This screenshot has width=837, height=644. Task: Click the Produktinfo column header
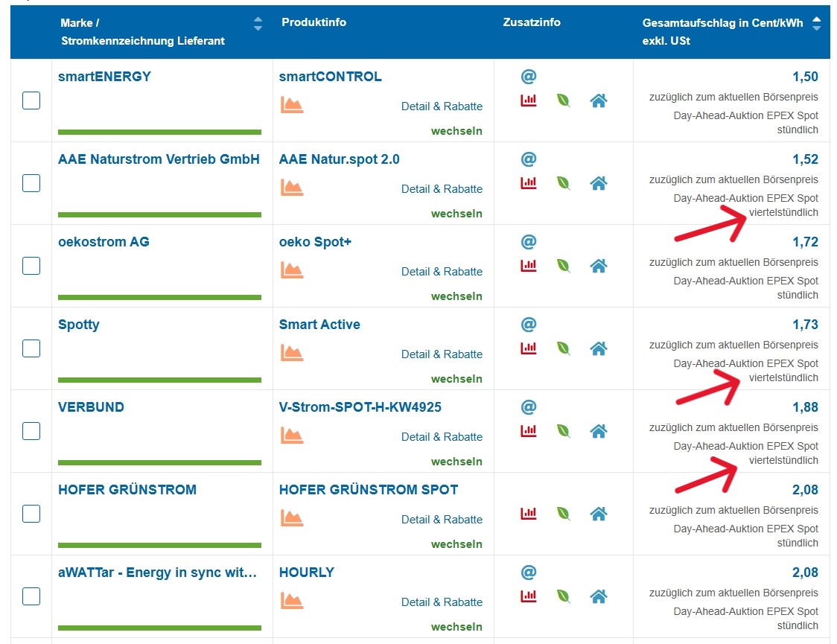pyautogui.click(x=314, y=22)
